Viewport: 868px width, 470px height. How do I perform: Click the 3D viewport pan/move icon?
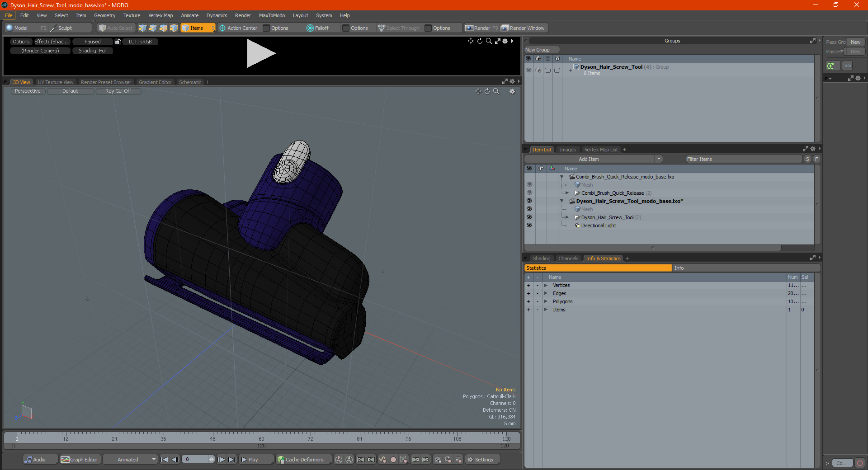478,91
